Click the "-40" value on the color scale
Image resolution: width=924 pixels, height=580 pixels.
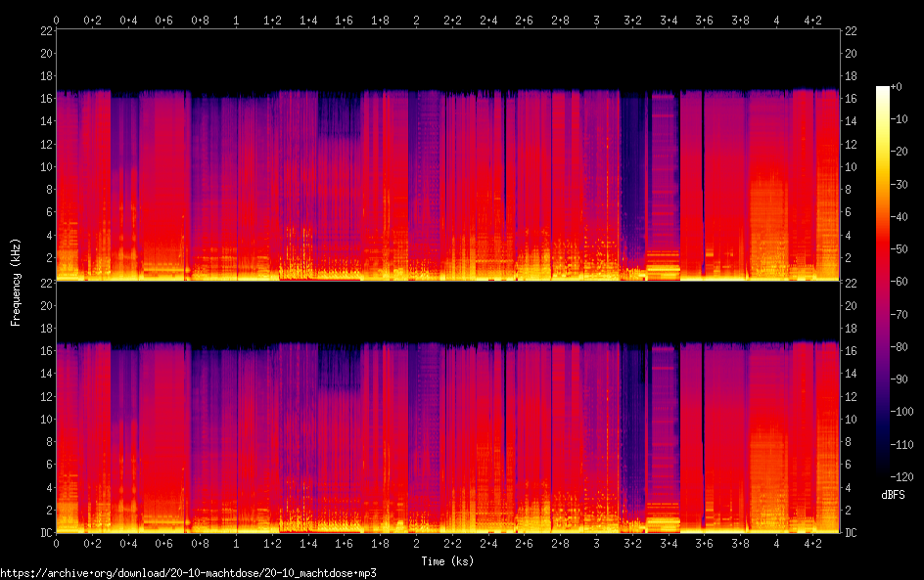click(x=900, y=217)
